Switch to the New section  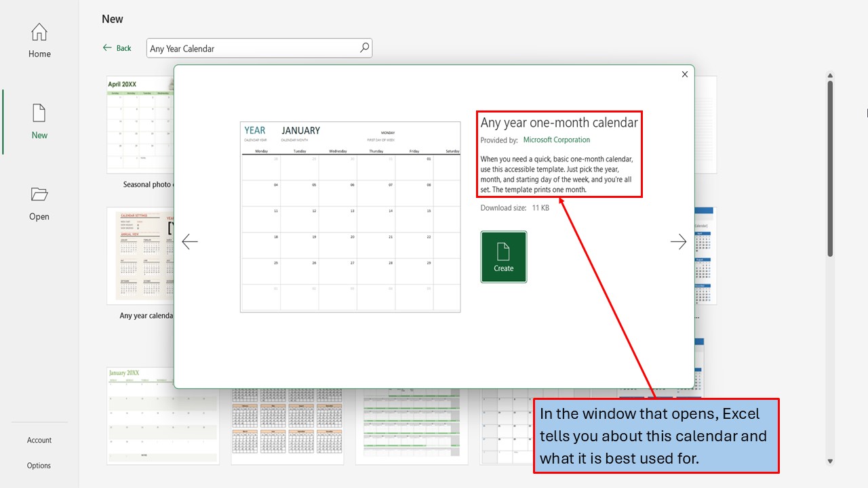[39, 121]
